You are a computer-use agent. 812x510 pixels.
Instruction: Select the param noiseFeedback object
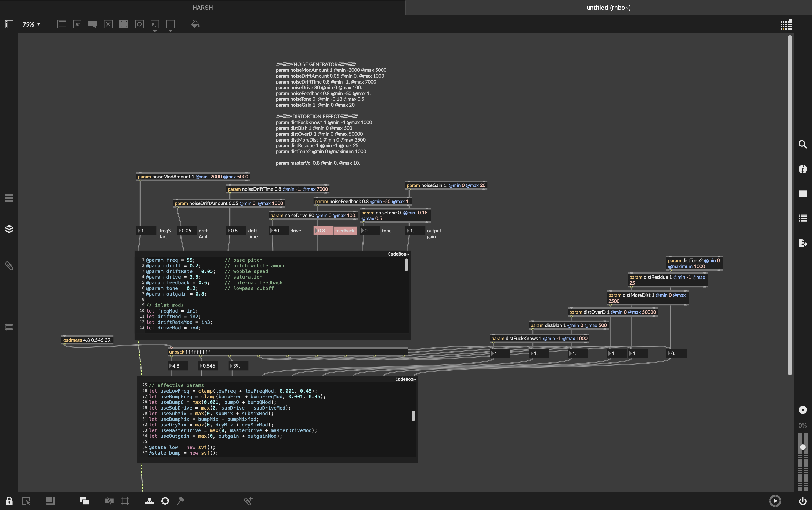click(x=362, y=201)
